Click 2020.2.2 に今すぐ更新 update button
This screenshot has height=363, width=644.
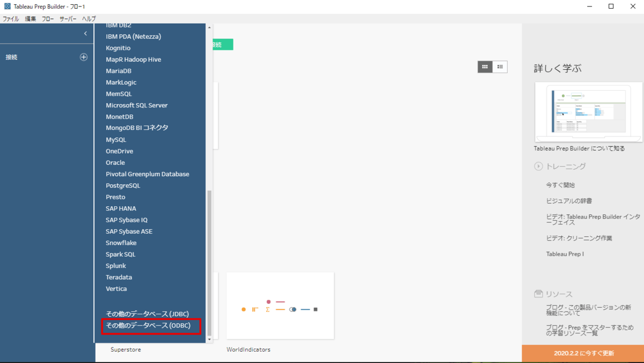583,353
